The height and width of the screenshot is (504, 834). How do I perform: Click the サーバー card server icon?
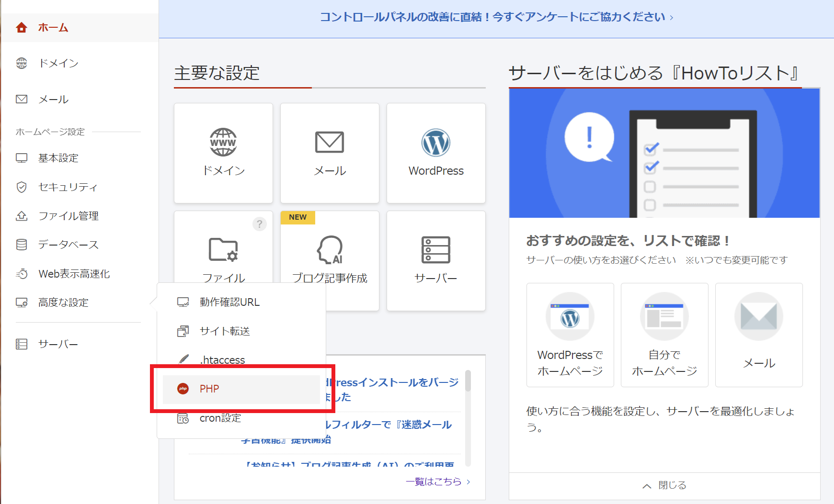coord(436,250)
